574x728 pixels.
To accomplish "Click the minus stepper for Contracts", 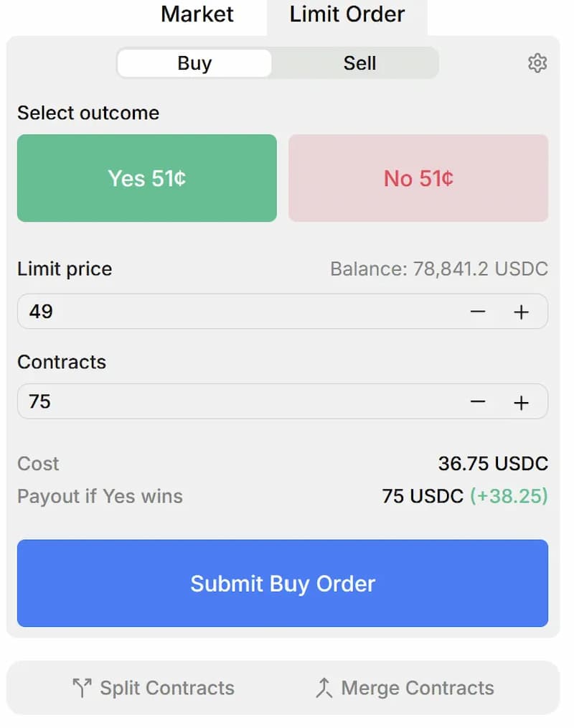I will pyautogui.click(x=478, y=401).
